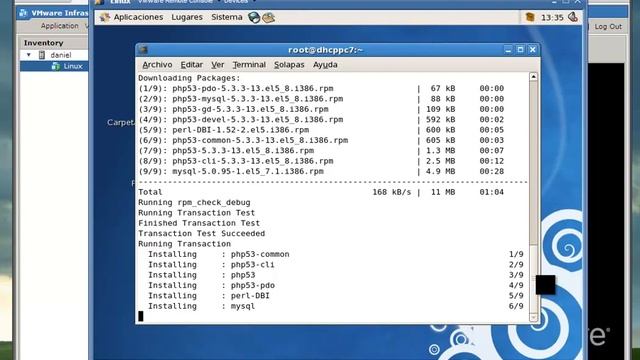The width and height of the screenshot is (640, 360).
Task: Click the Log Out link
Action: 608,27
